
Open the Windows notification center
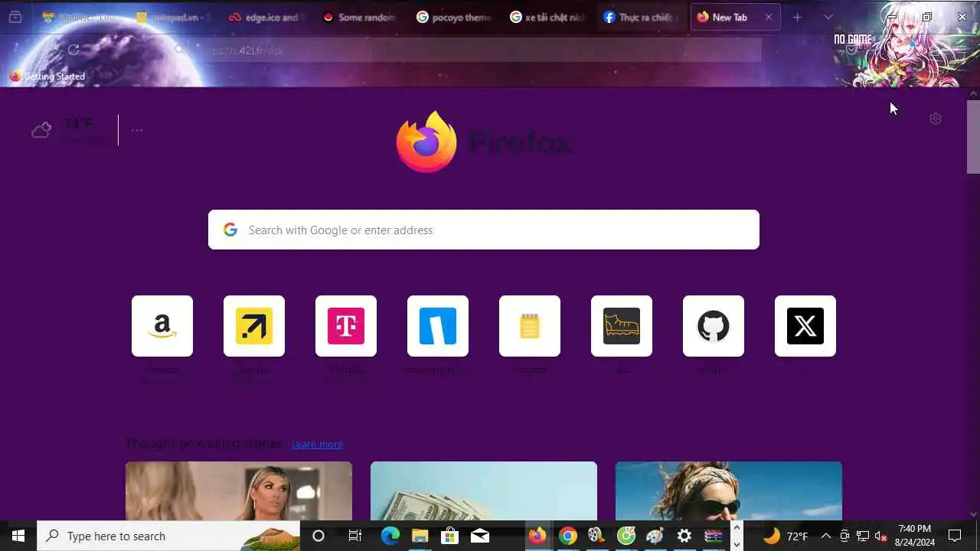pyautogui.click(x=955, y=536)
